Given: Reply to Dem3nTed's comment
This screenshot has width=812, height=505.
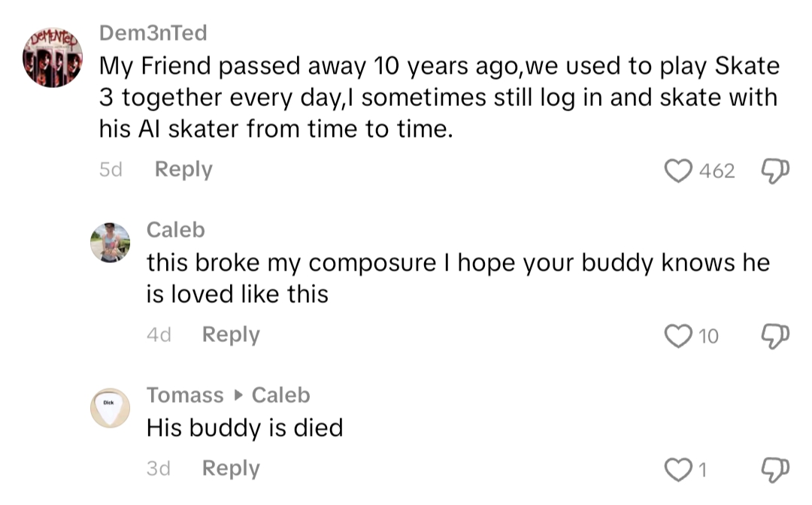Looking at the screenshot, I should pos(183,170).
